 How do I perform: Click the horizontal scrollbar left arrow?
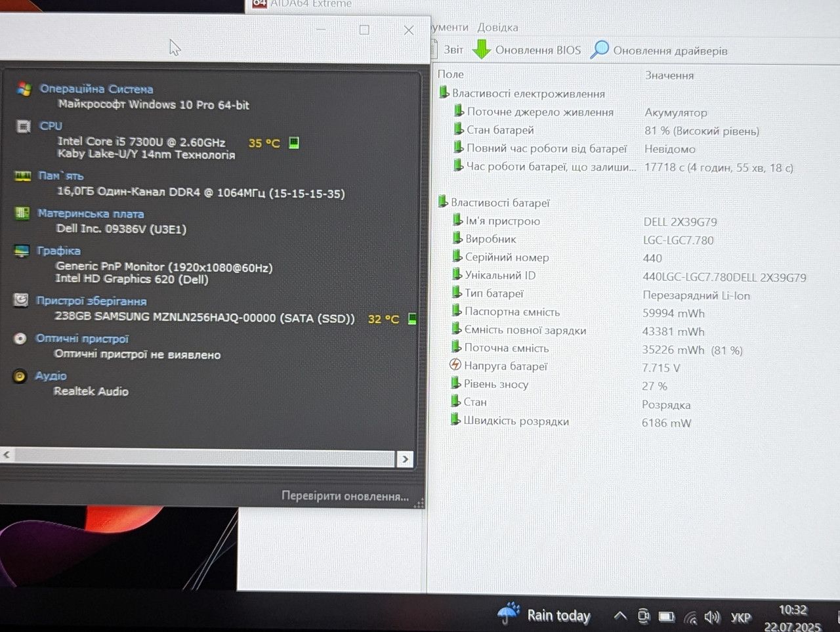pyautogui.click(x=7, y=454)
